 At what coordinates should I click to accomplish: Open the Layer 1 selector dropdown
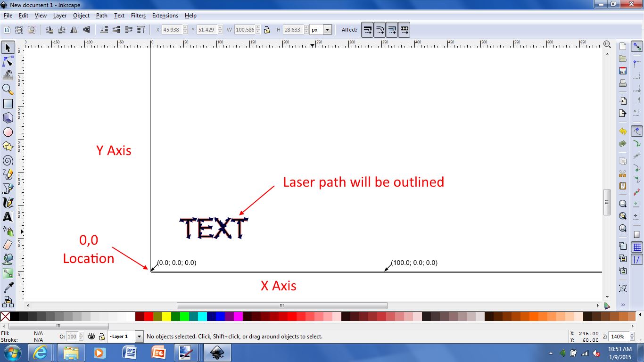pyautogui.click(x=139, y=336)
